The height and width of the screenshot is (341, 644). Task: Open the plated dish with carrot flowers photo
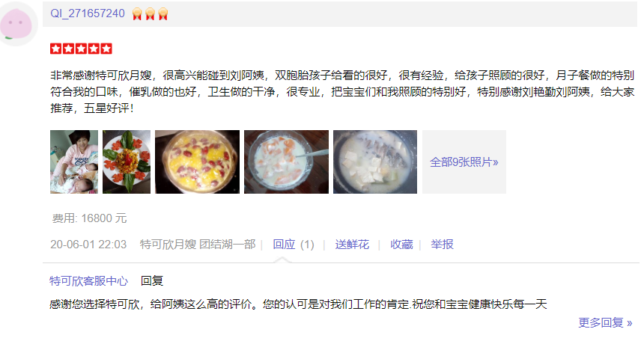click(x=127, y=162)
